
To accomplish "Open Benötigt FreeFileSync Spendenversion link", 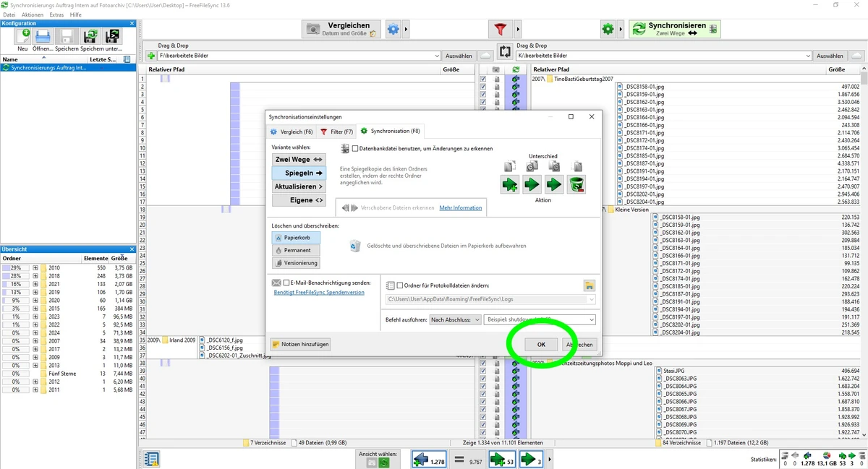I will point(319,292).
